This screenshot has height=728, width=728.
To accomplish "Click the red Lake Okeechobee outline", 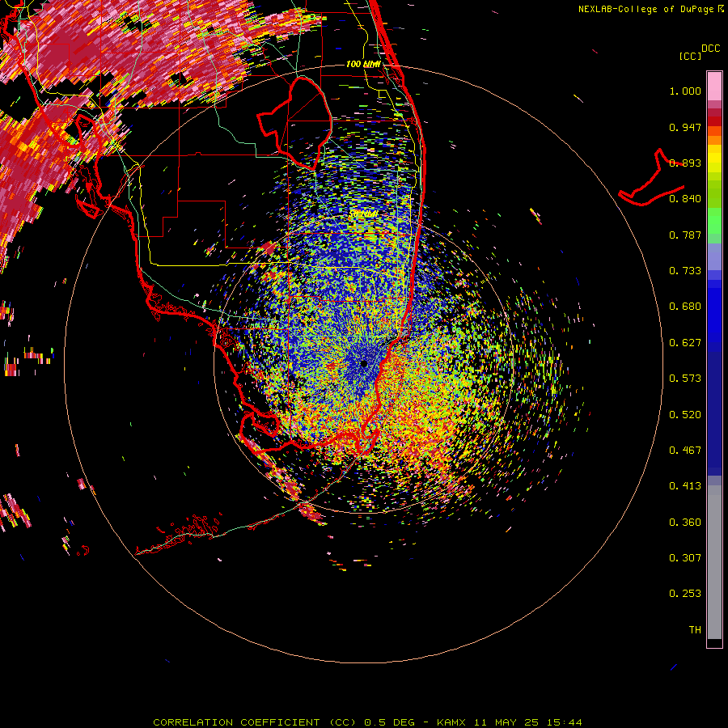I will (294, 123).
